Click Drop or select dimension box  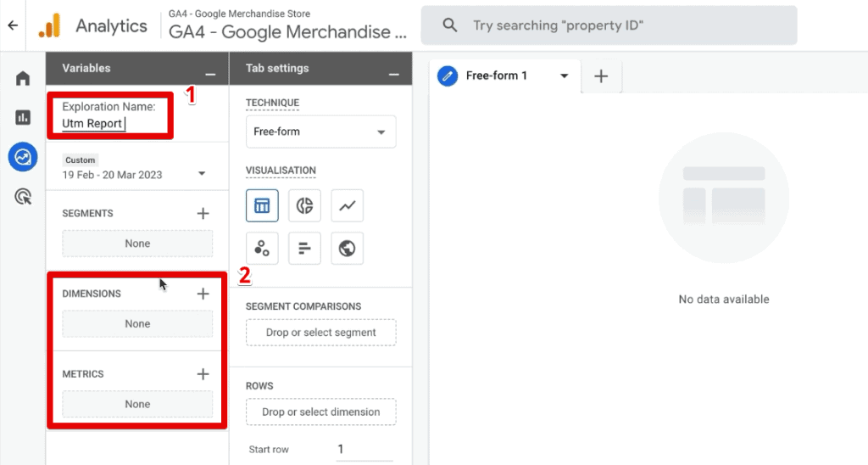321,412
